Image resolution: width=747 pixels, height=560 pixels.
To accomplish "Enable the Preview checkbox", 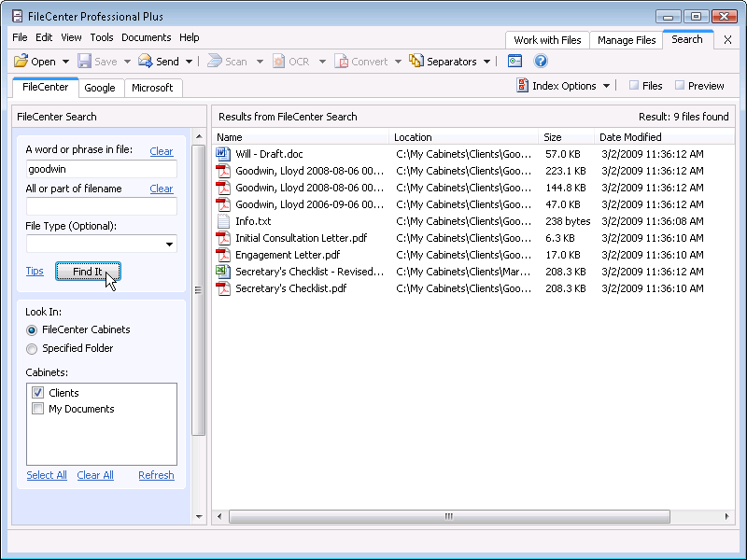I will (x=680, y=85).
